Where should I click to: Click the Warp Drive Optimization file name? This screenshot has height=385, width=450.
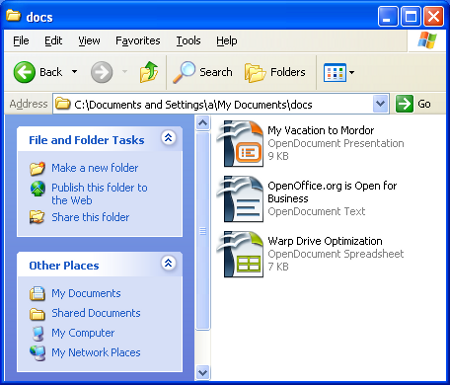[x=325, y=241]
